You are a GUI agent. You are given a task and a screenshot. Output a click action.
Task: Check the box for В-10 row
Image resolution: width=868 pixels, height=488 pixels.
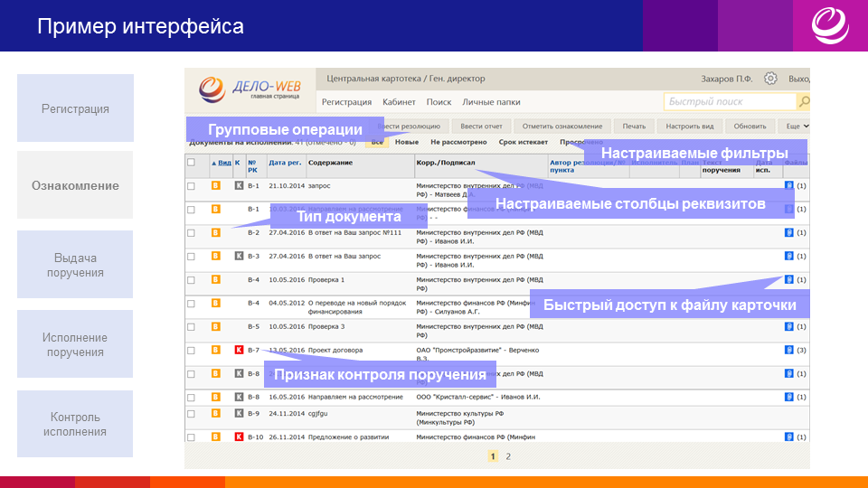click(x=191, y=437)
